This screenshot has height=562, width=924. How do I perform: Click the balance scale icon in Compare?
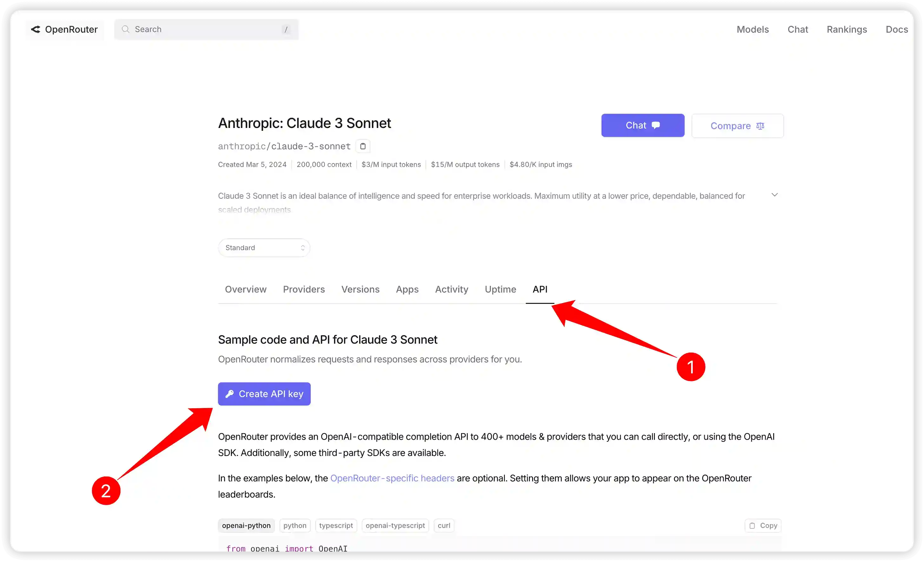coord(760,126)
